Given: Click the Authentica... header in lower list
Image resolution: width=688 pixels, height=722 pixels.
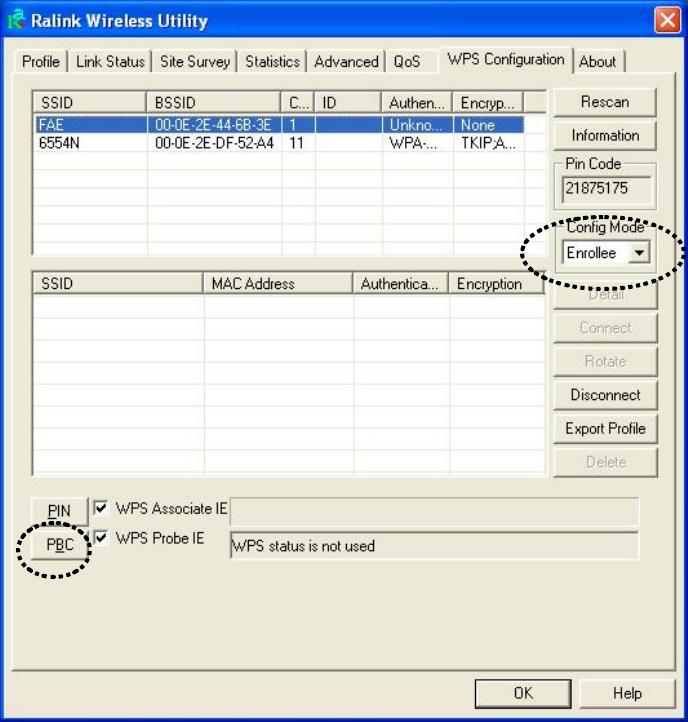Looking at the screenshot, I should (400, 284).
